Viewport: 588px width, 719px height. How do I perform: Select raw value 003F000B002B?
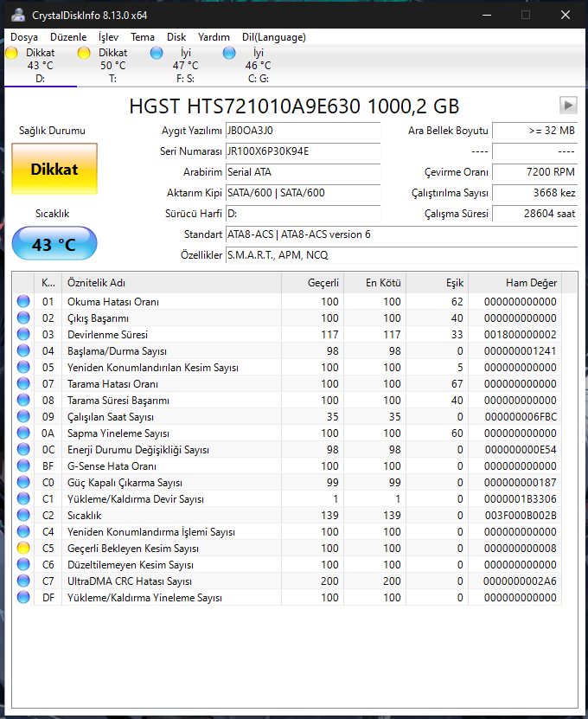[521, 516]
